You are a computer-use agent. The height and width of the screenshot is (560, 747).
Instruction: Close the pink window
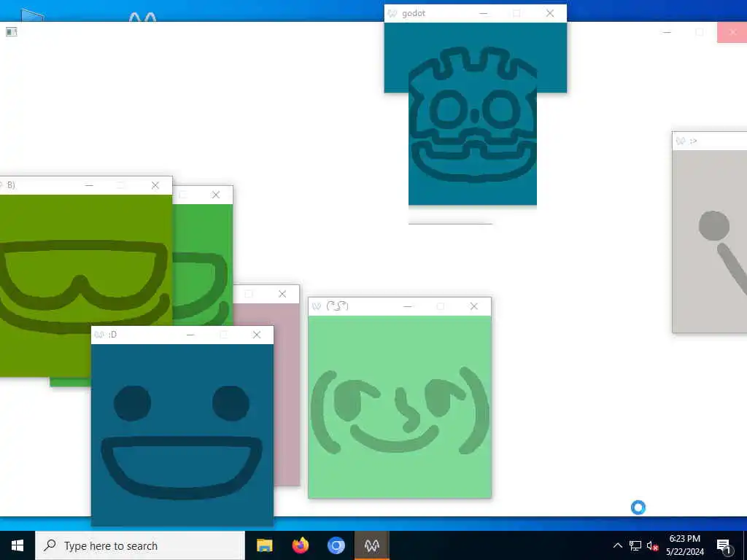point(282,295)
